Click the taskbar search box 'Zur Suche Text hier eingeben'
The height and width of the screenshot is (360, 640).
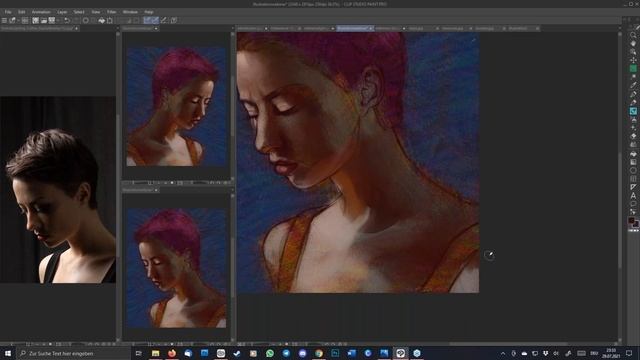[x=73, y=353]
